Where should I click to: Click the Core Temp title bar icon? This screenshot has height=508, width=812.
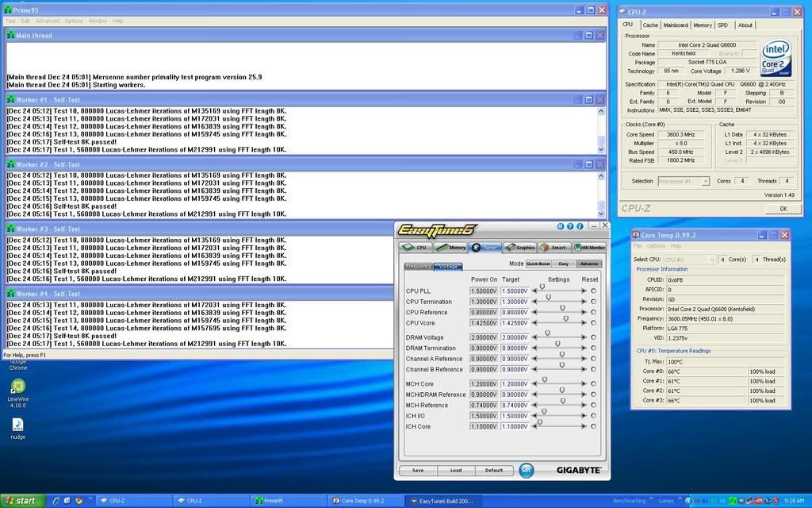[x=637, y=235]
